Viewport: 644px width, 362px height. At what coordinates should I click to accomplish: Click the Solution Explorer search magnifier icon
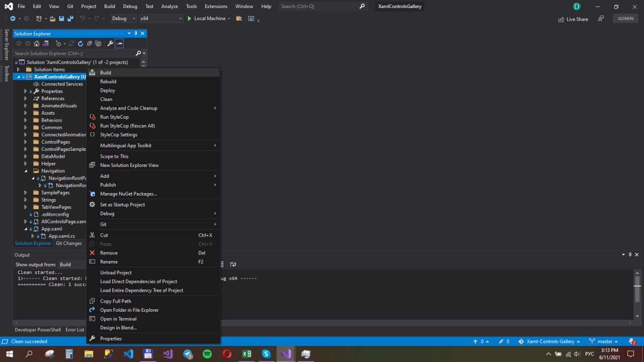138,53
